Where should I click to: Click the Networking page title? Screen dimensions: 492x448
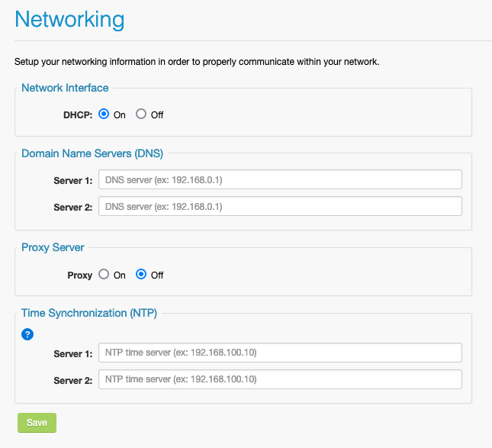[x=69, y=19]
